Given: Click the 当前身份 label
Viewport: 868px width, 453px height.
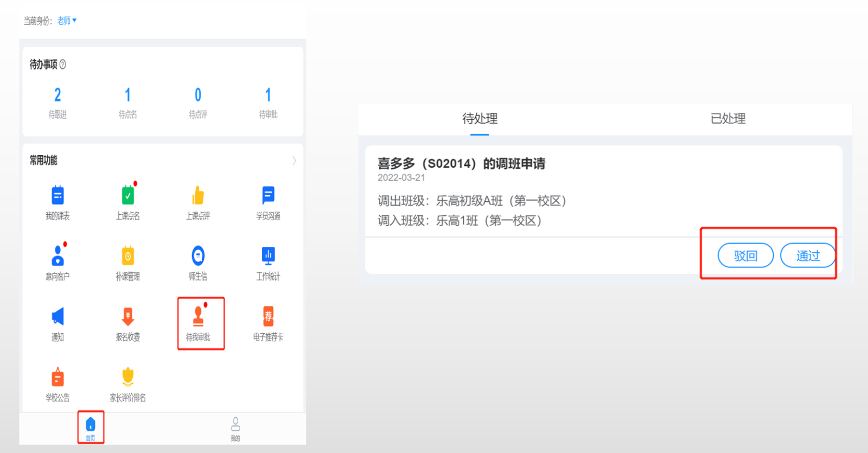Looking at the screenshot, I should (x=38, y=21).
